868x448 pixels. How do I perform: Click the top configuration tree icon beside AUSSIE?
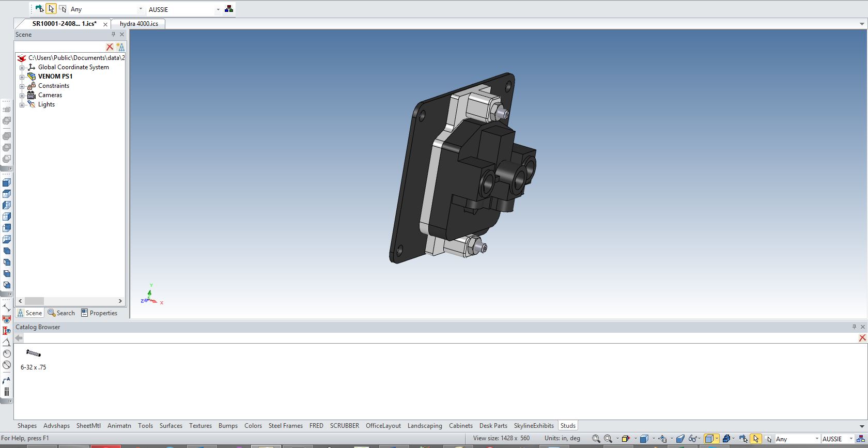[229, 9]
